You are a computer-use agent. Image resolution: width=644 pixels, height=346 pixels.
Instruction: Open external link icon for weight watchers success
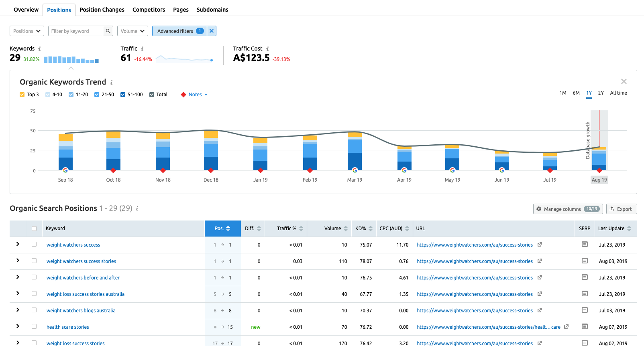pos(540,245)
